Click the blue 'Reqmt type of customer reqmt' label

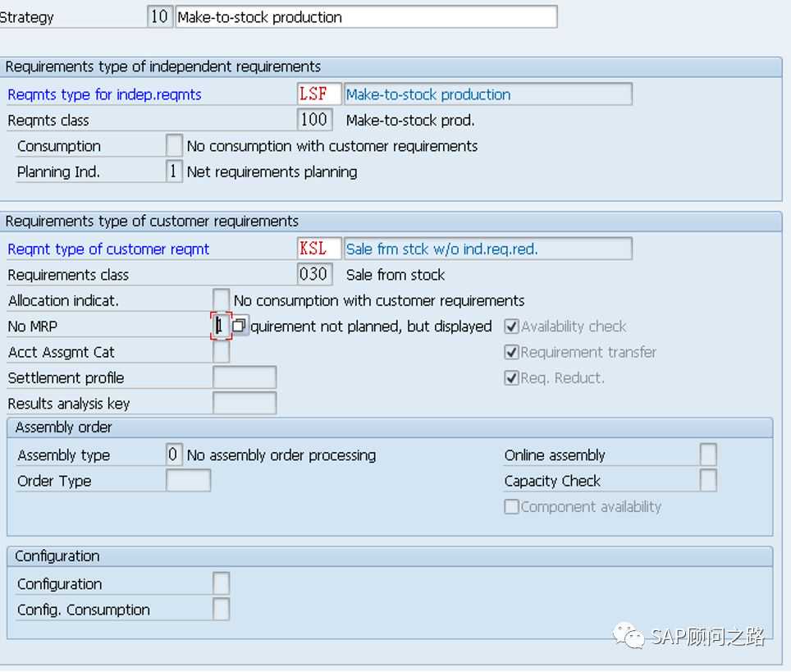pos(108,249)
